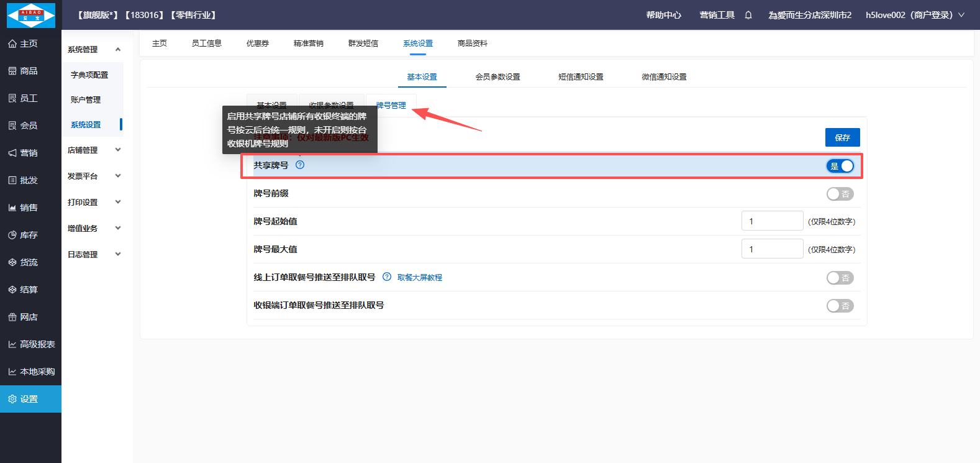The height and width of the screenshot is (463, 980).
Task: Click the 牌号起始值 input field
Action: coord(772,221)
